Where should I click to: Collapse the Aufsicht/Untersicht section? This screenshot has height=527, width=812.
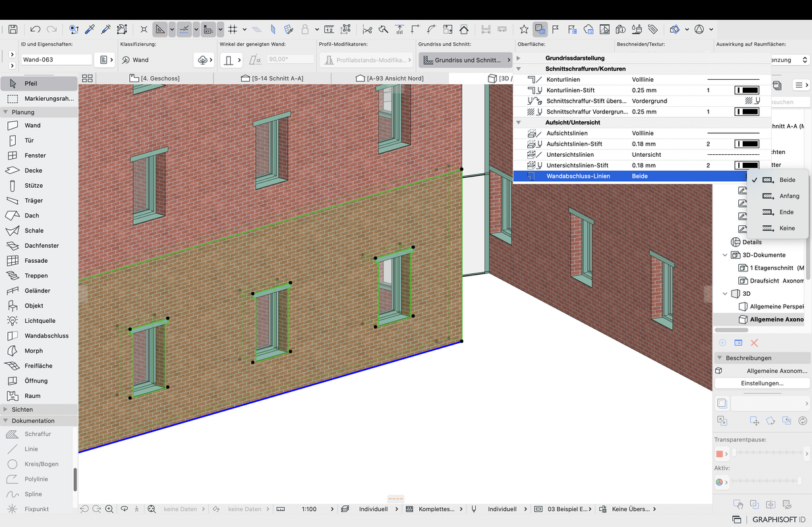[519, 123]
